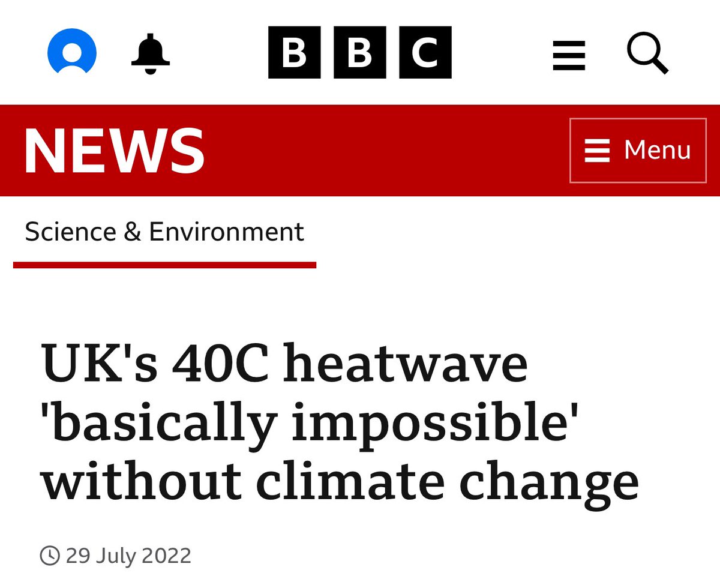Click the word "Environment" in section tab
Image resolution: width=720 pixels, height=588 pixels.
coord(226,232)
